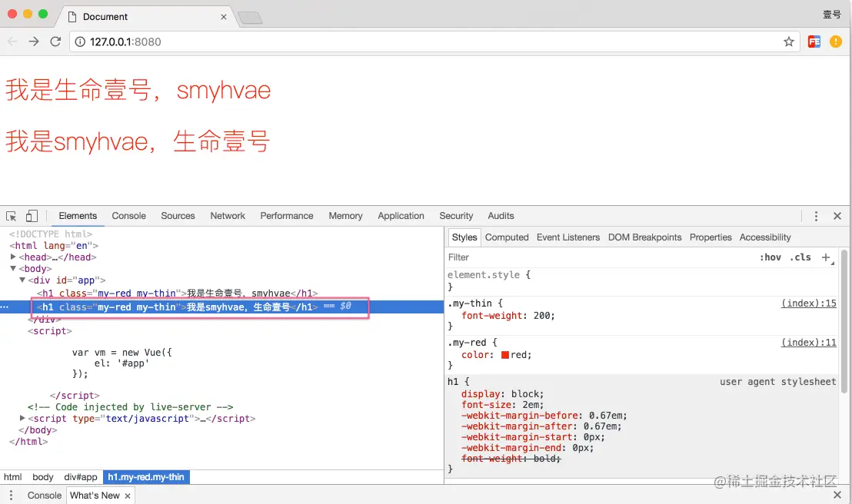This screenshot has height=504, width=852.
Task: Select the DOM Breakpoints sidebar tab
Action: (x=644, y=237)
